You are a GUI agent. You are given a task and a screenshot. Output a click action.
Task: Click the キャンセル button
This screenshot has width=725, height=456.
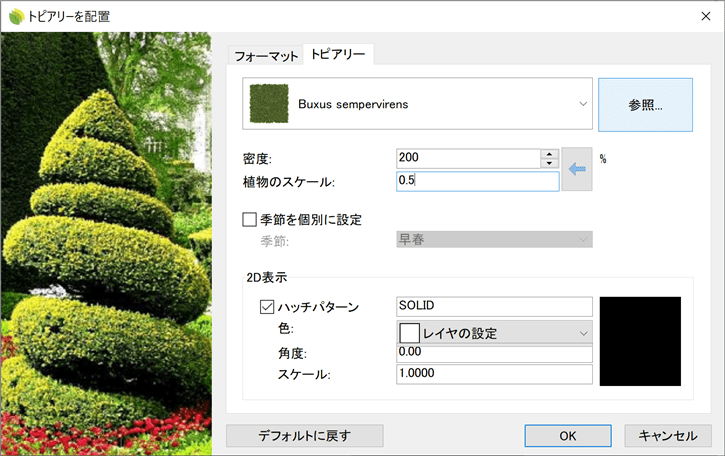click(668, 436)
